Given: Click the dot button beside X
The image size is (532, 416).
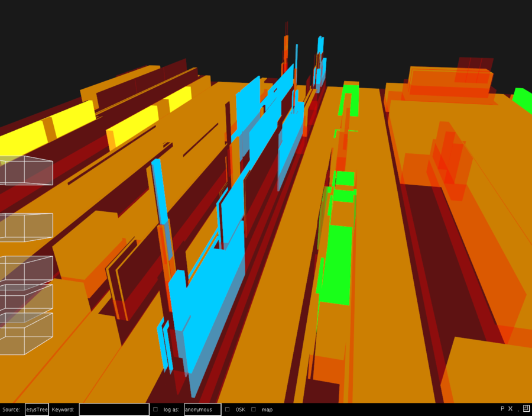Looking at the screenshot, I should [518, 411].
